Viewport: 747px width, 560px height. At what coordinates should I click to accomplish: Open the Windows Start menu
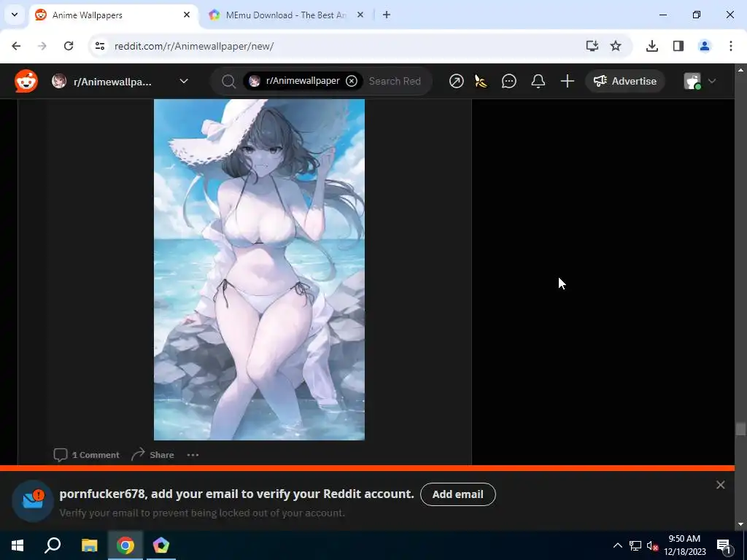[18, 545]
